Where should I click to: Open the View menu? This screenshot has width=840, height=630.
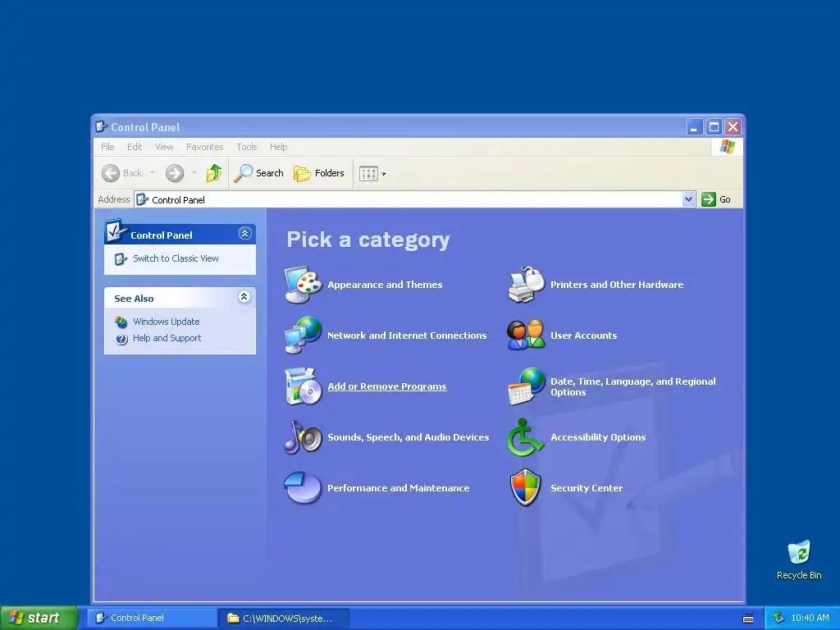[x=164, y=147]
